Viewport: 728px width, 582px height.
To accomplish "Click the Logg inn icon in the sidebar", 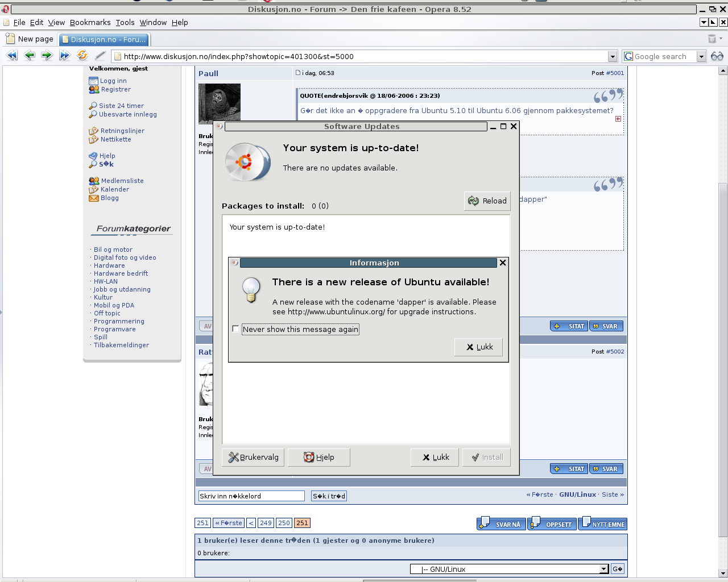I will coord(94,81).
